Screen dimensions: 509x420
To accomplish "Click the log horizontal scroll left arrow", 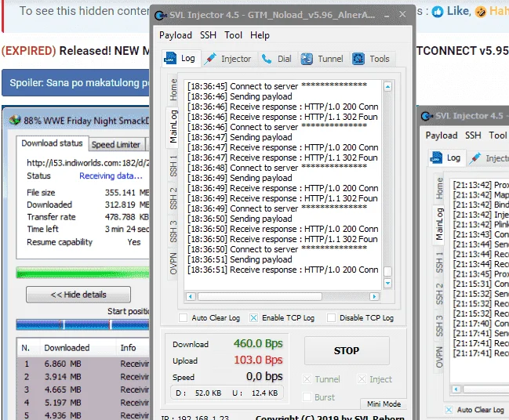I will [191, 296].
